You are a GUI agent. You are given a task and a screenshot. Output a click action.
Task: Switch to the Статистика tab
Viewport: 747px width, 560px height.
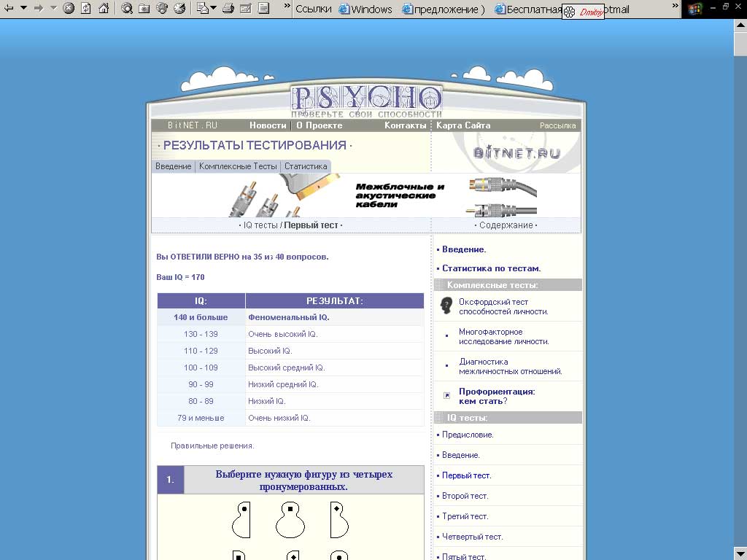[x=306, y=166]
